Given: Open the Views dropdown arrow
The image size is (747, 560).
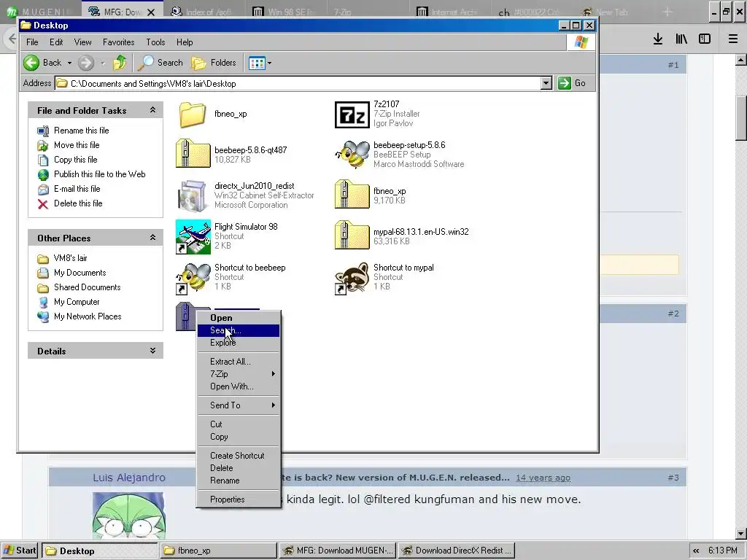Looking at the screenshot, I should coord(269,63).
